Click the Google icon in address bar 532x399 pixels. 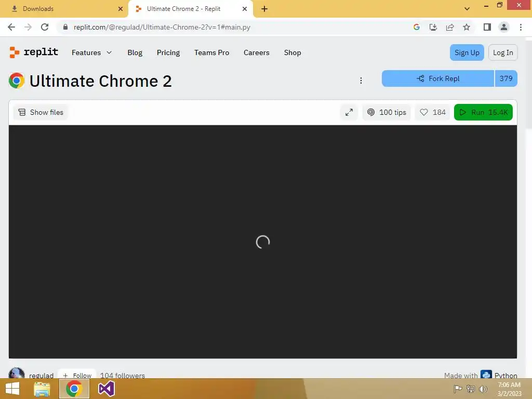click(416, 27)
